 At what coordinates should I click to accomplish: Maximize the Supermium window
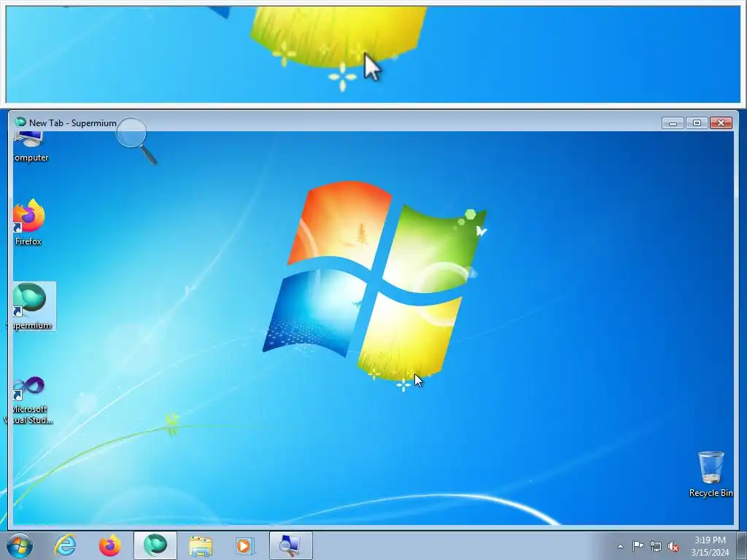(x=697, y=123)
